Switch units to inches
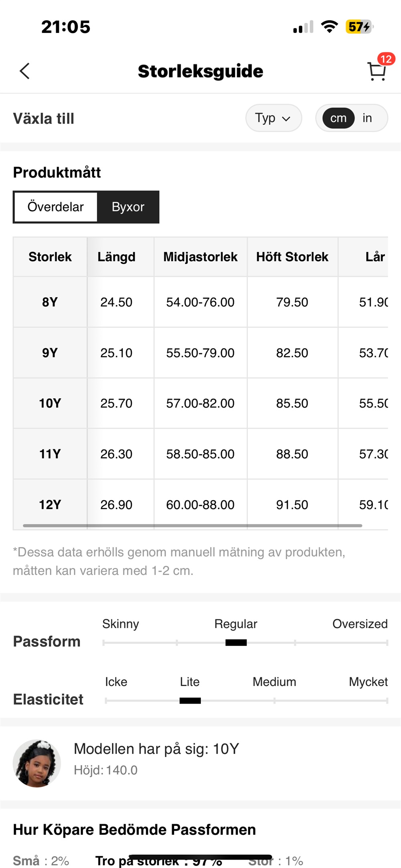401x868 pixels. tap(367, 118)
